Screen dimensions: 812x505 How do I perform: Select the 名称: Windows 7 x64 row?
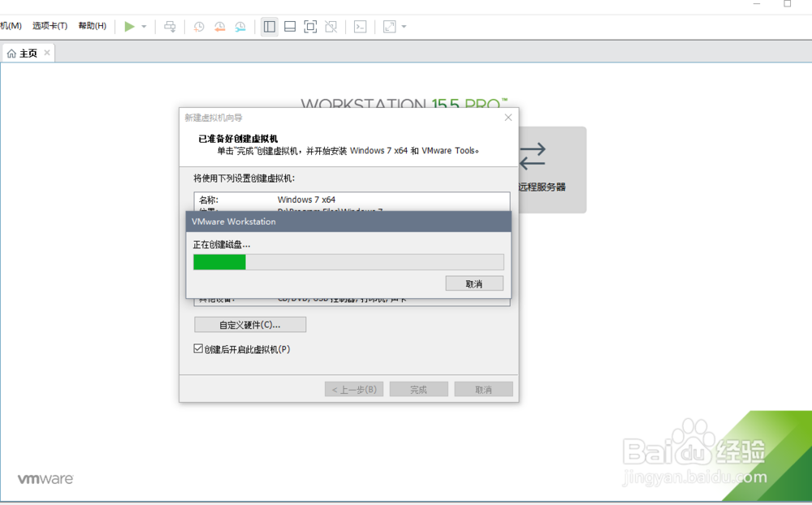pos(352,200)
